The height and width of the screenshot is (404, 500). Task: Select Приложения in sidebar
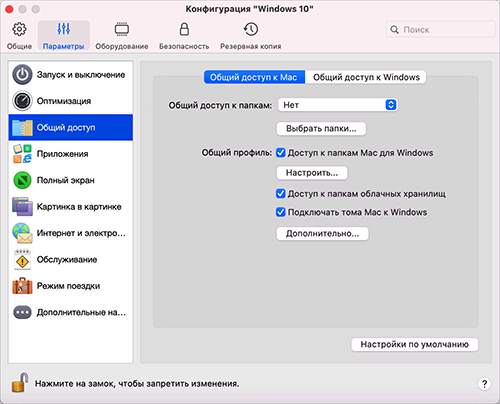point(71,154)
